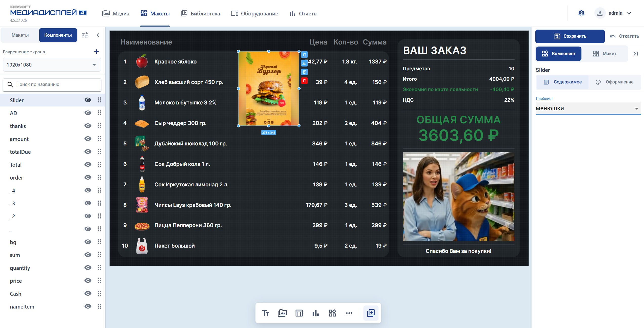Screen dimensions: 644x328
Task: Open the settings gear icon
Action: (x=581, y=13)
